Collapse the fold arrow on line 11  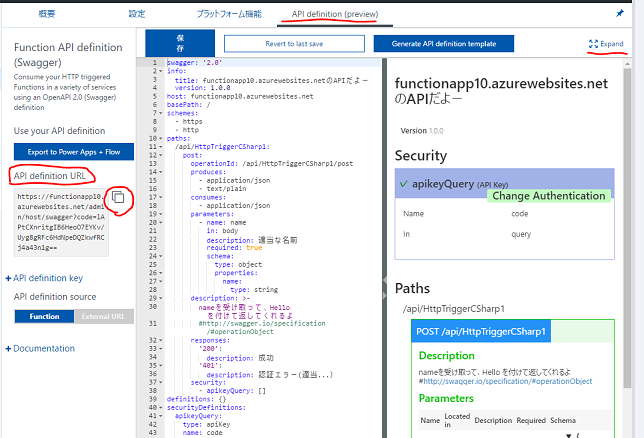click(161, 147)
